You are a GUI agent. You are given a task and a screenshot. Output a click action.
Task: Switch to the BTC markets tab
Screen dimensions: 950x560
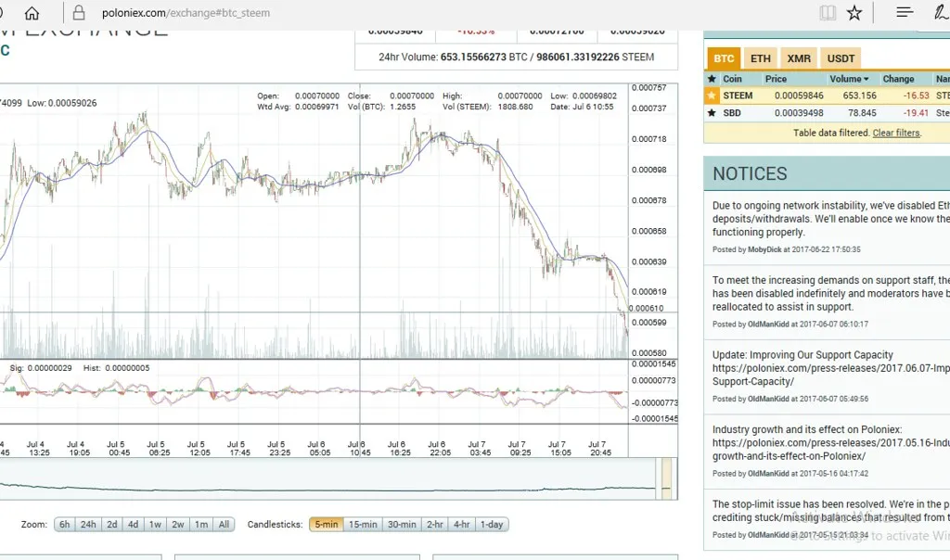pos(724,58)
